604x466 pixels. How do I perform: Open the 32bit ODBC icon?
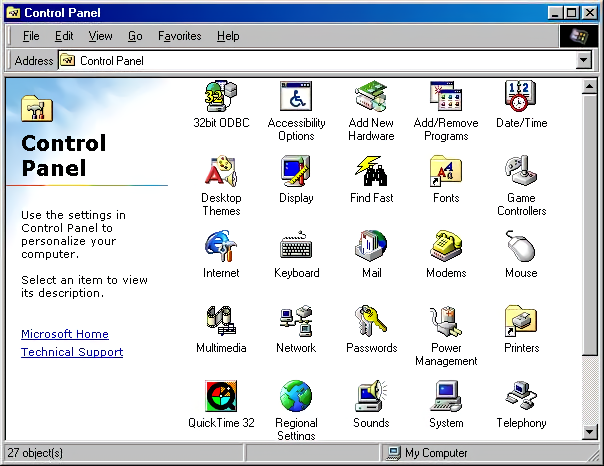(x=221, y=98)
